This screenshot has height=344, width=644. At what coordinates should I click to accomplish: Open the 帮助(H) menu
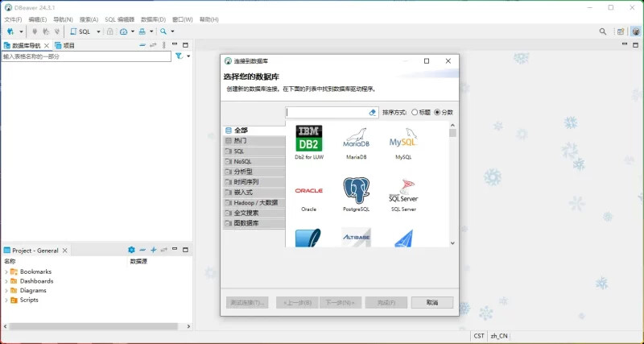(209, 19)
